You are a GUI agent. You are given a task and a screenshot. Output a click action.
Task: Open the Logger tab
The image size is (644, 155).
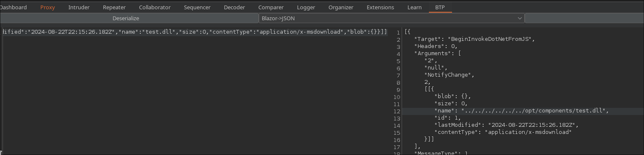coord(306,7)
